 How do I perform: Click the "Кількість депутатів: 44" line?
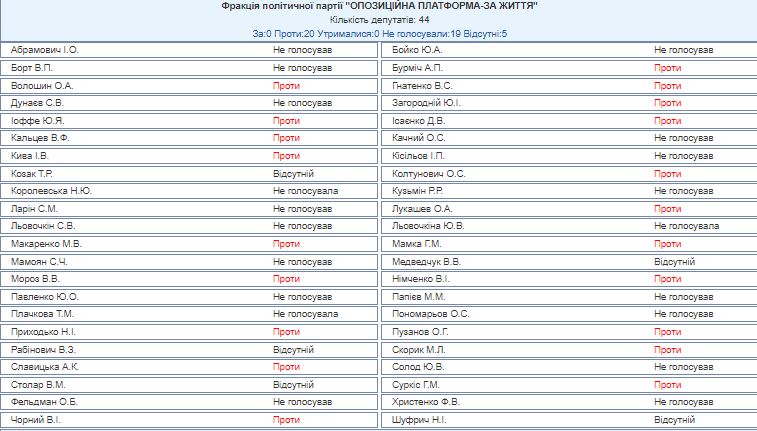tap(378, 20)
